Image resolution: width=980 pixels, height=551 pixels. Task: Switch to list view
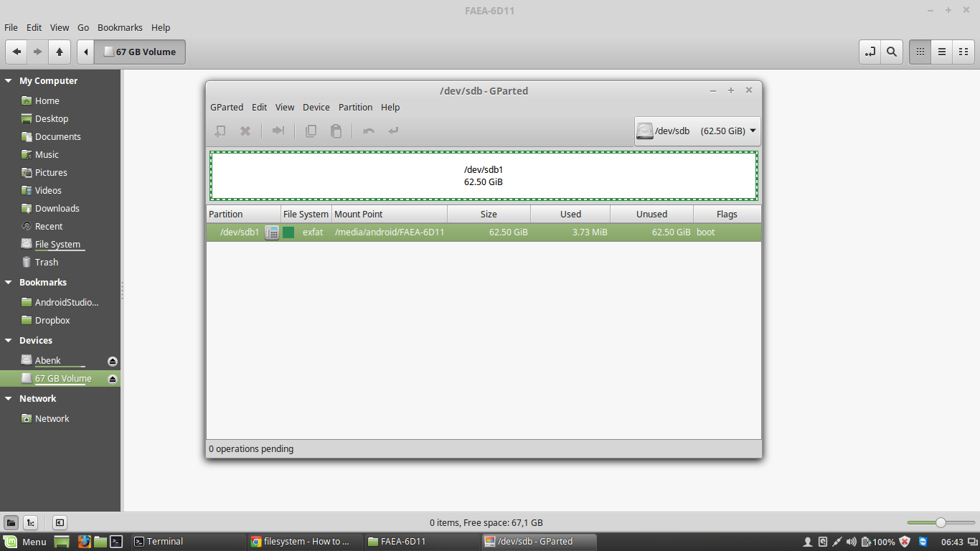[x=942, y=52]
